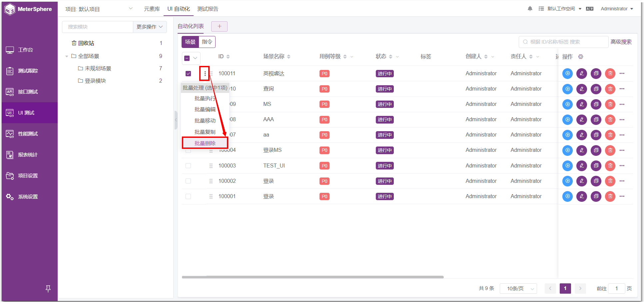Copy the MS scenario using copy icon
Screen dimensions: 644x304
596,104
